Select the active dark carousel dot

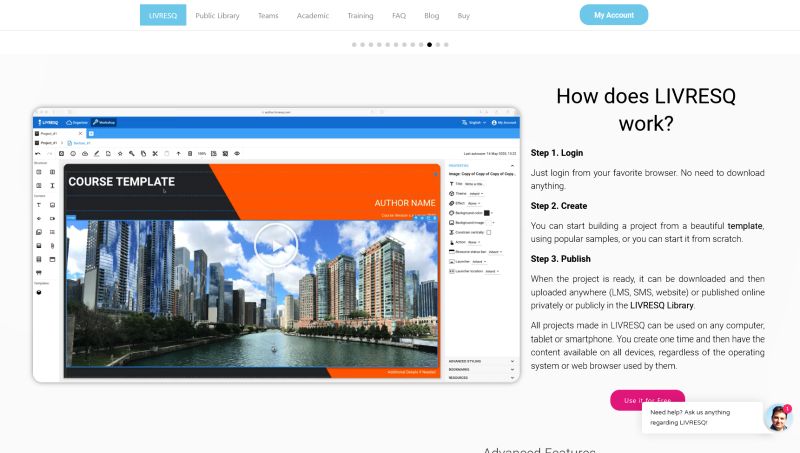pyautogui.click(x=430, y=45)
